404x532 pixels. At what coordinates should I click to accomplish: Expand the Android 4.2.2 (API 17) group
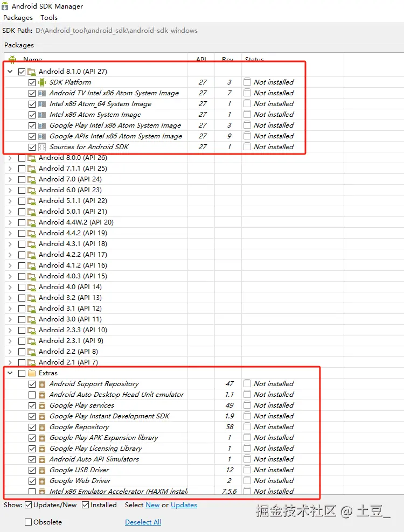pos(10,255)
